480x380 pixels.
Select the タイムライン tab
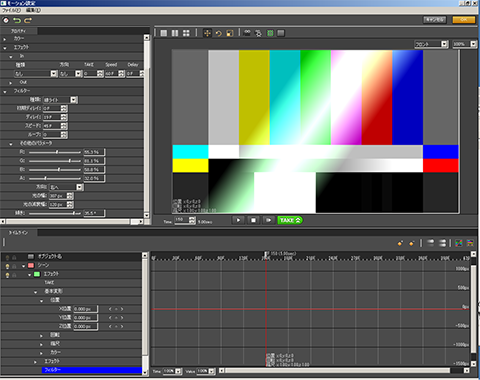(x=19, y=232)
